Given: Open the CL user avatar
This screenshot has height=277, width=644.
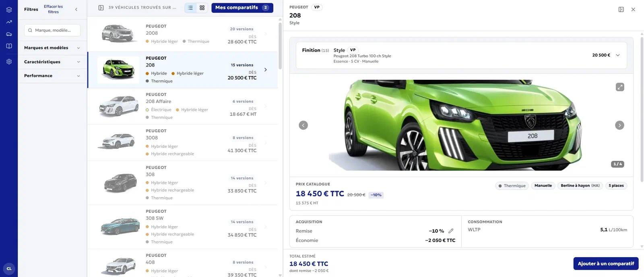Looking at the screenshot, I should point(9,269).
